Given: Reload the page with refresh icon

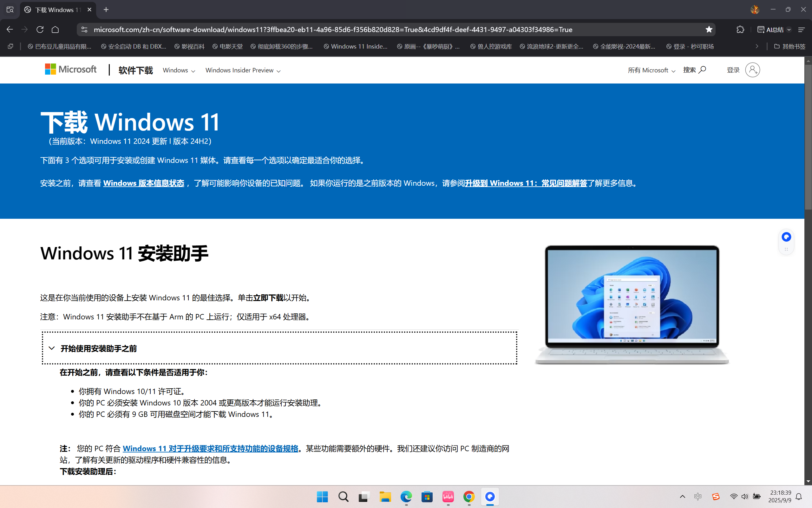Looking at the screenshot, I should click(40, 30).
